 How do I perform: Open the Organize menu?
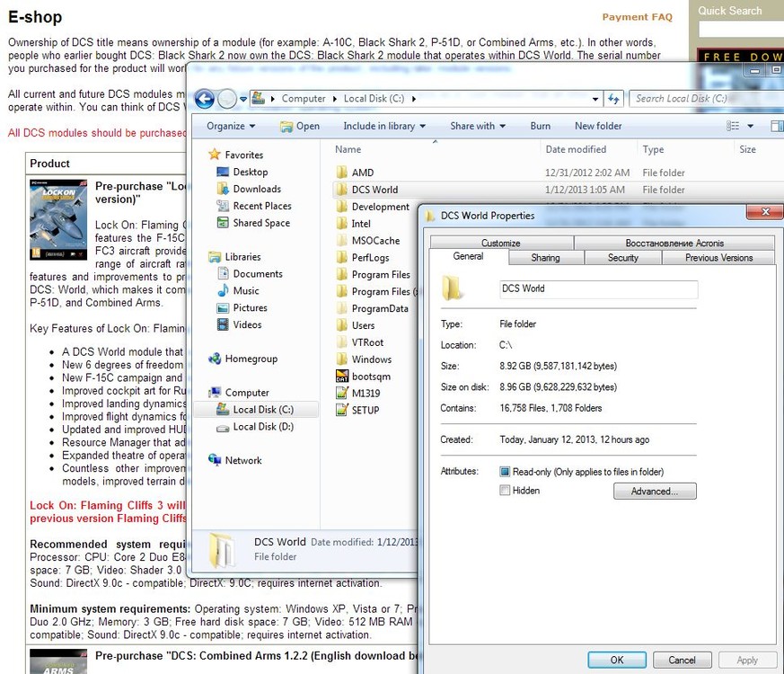pyautogui.click(x=231, y=126)
